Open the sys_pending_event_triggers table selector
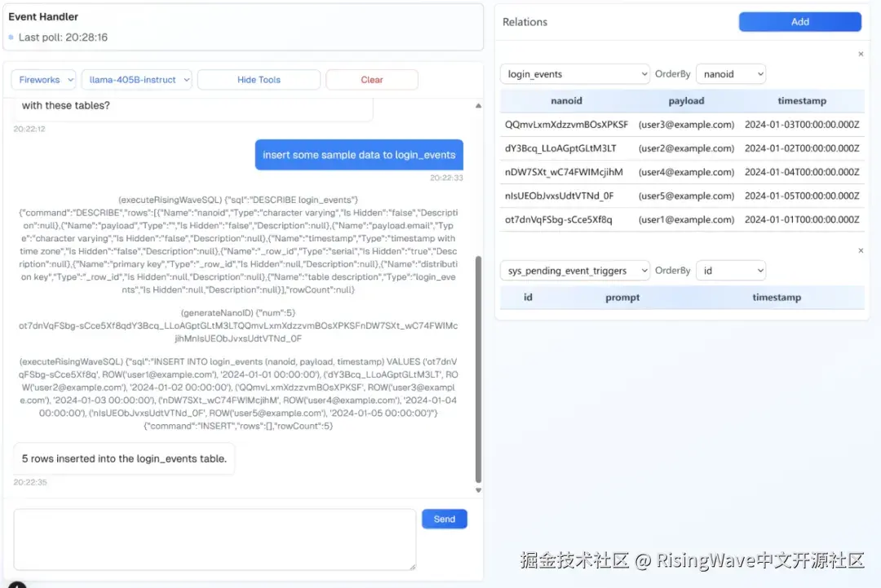This screenshot has width=881, height=588. click(574, 270)
